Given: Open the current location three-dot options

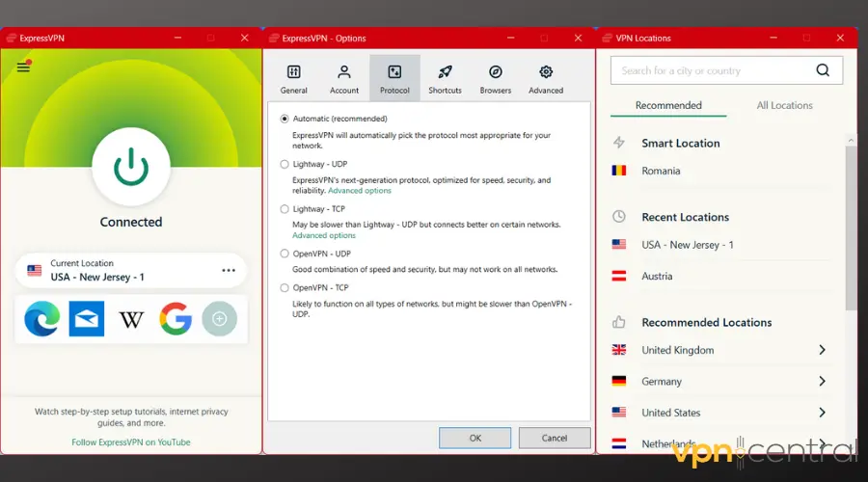Looking at the screenshot, I should coord(229,271).
